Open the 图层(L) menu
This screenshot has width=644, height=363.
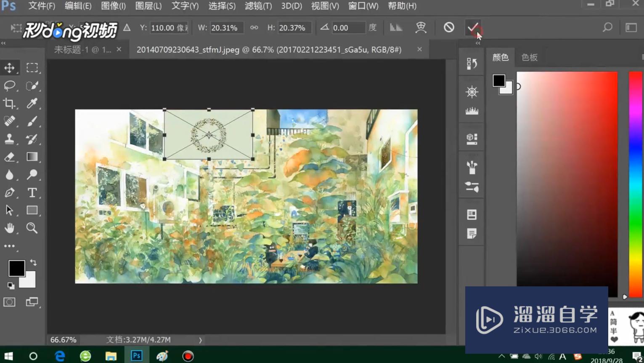pos(148,6)
